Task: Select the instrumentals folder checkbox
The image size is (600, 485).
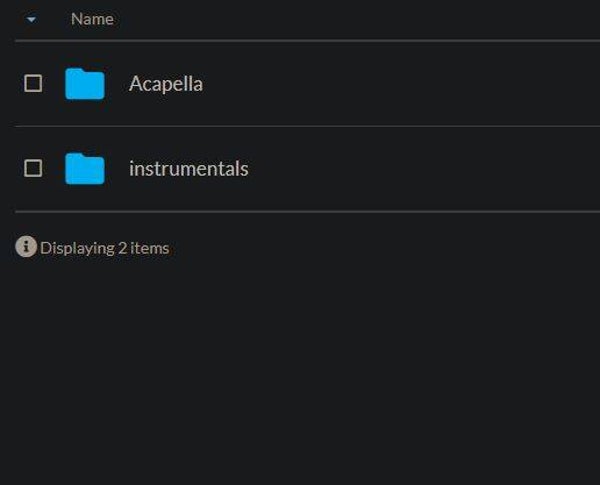Action: click(33, 169)
